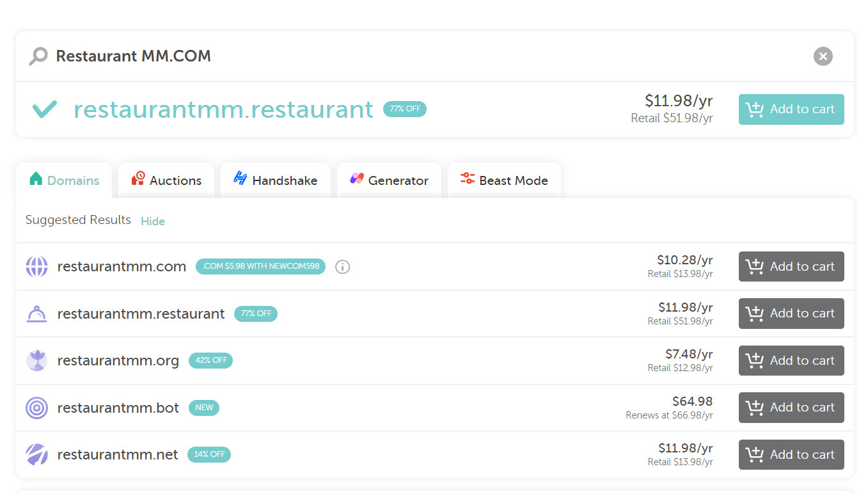The width and height of the screenshot is (868, 494).
Task: Click the lotus icon for restaurantmm.org
Action: [x=37, y=360]
